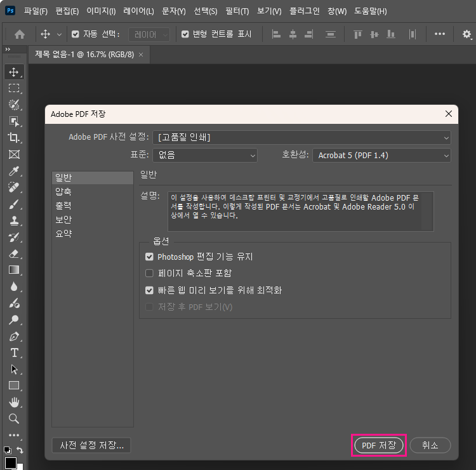The height and width of the screenshot is (470, 476).
Task: Disable Photoshop 편집 기능 유지 checkbox
Action: click(150, 257)
